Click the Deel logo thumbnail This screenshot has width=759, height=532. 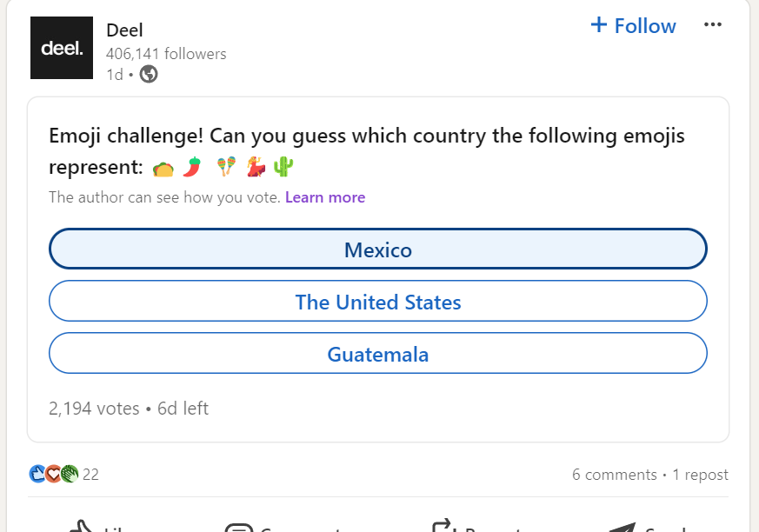coord(62,48)
